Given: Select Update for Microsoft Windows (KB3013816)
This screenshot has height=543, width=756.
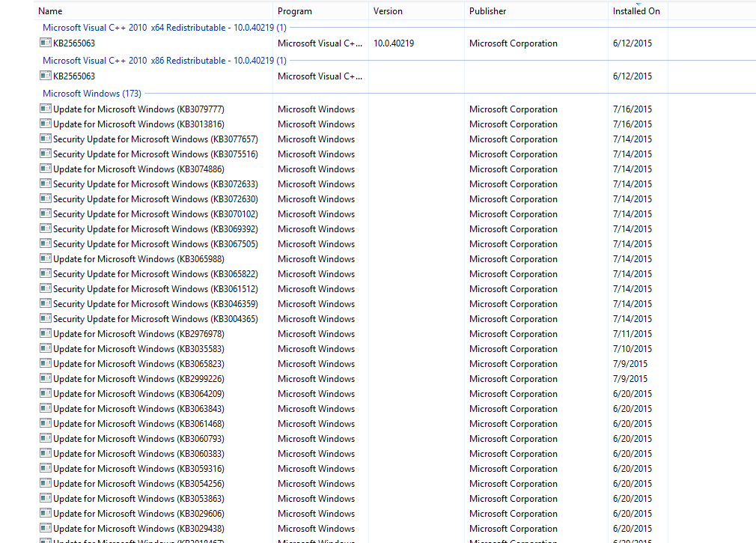Looking at the screenshot, I should click(138, 124).
